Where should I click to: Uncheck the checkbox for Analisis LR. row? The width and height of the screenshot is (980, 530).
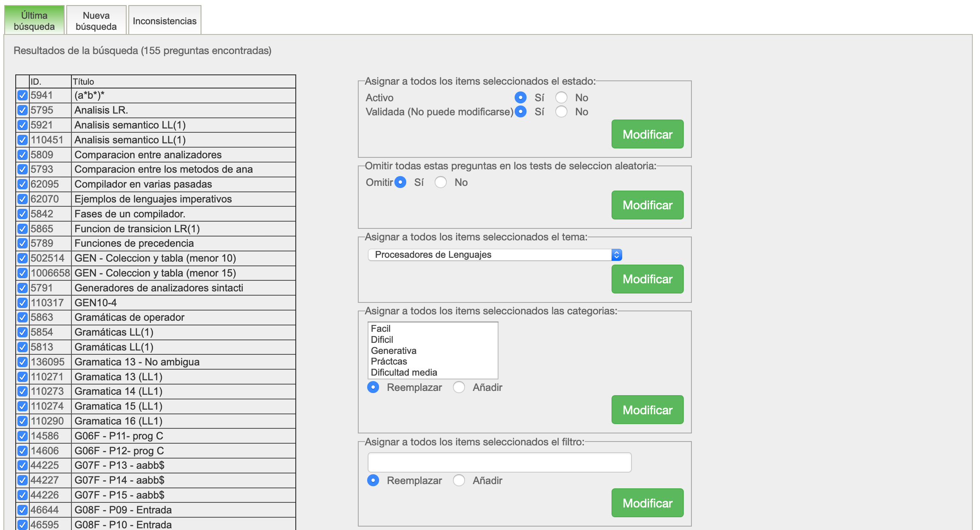pyautogui.click(x=23, y=110)
